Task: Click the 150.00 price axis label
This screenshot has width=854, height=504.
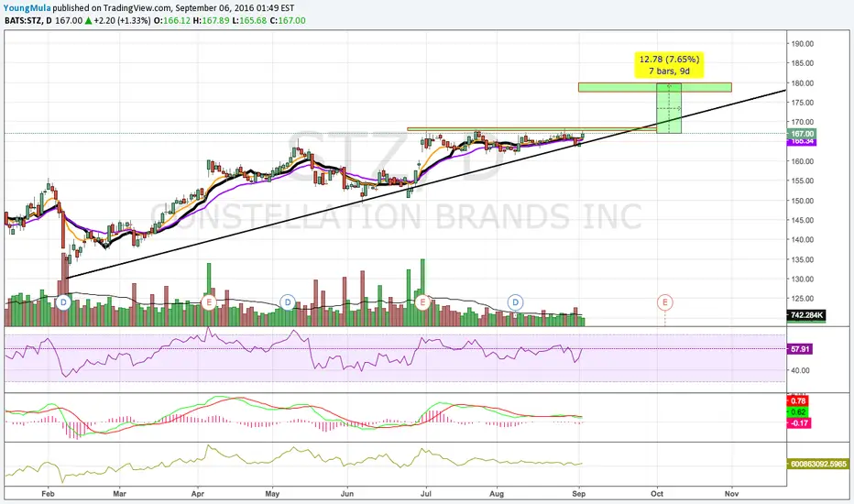Action: [x=803, y=201]
